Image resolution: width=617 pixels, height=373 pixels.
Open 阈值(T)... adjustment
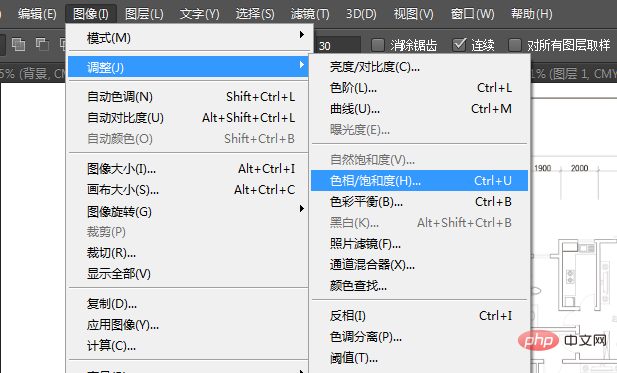419,358
